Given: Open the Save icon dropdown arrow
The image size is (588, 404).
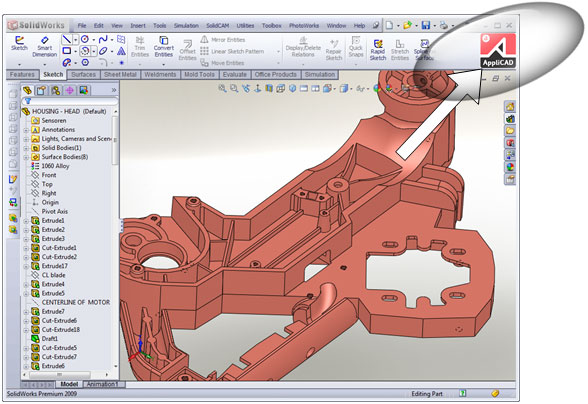Looking at the screenshot, I should (x=434, y=26).
